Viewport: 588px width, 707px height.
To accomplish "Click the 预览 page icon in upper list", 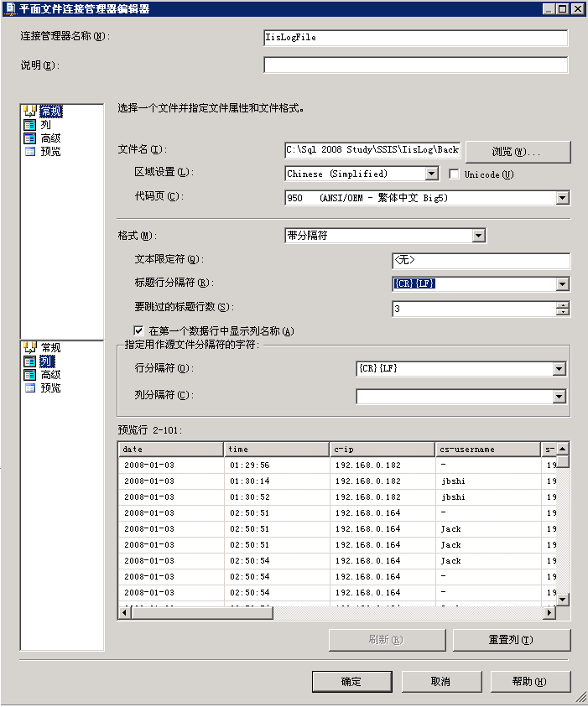I will click(x=29, y=152).
